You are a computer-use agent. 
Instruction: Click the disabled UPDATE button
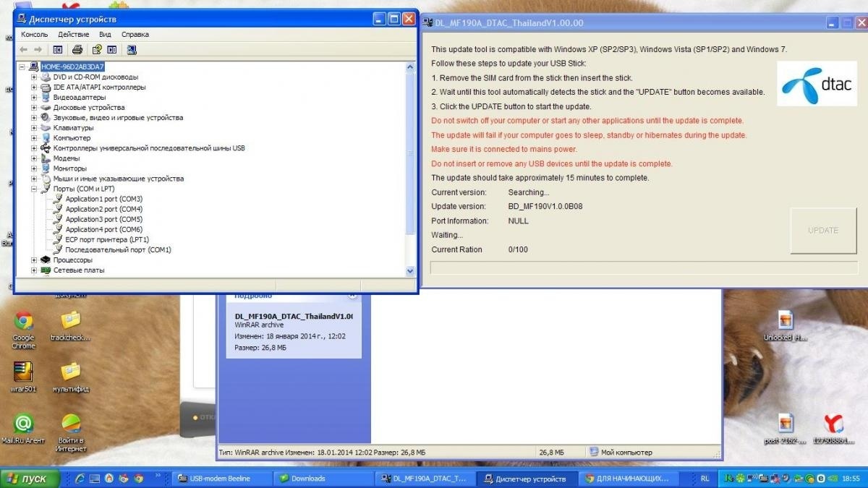click(823, 231)
